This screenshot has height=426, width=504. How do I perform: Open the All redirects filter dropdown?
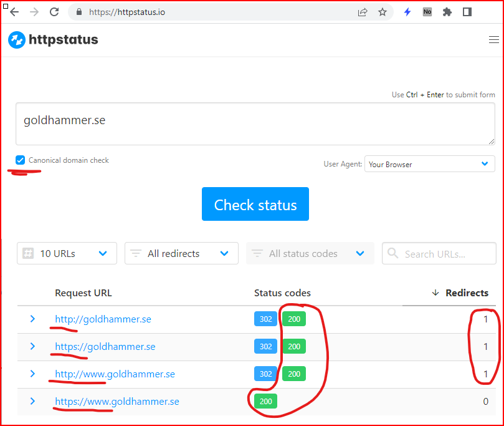tap(182, 253)
